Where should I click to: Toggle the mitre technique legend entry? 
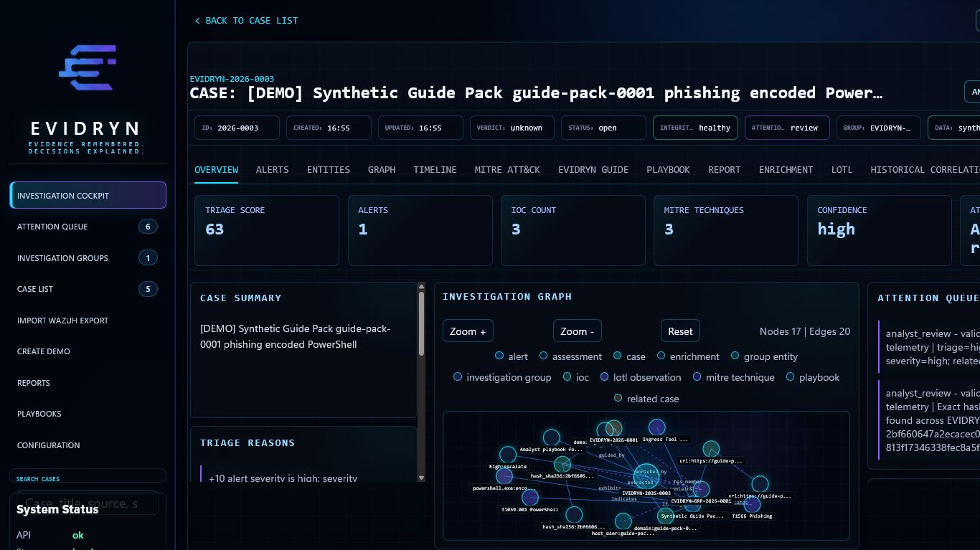[x=734, y=377]
